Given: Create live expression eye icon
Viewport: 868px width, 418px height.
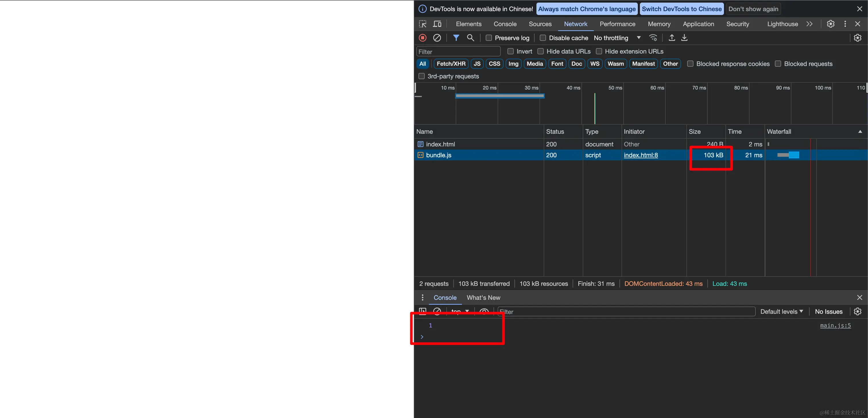Looking at the screenshot, I should (484, 311).
